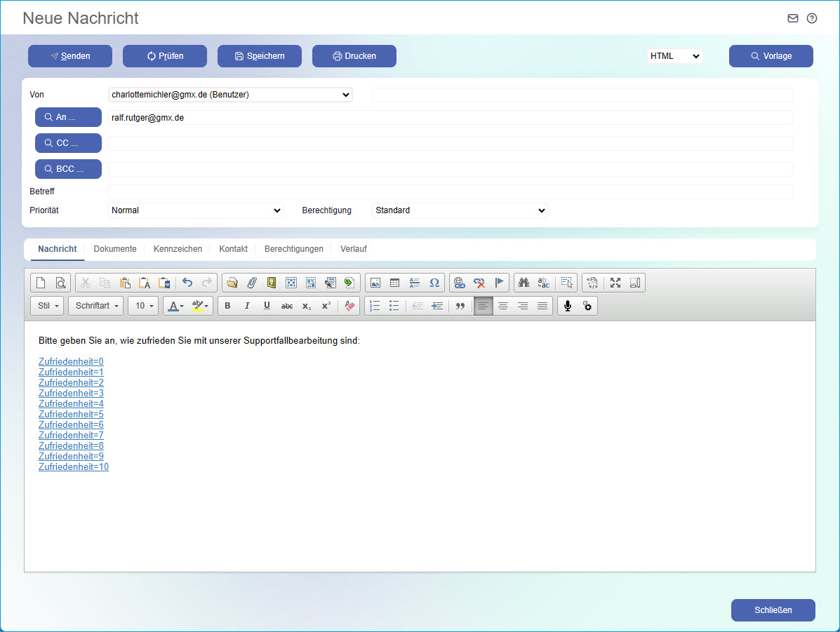
Task: Paste as plain text icon
Action: tap(145, 283)
